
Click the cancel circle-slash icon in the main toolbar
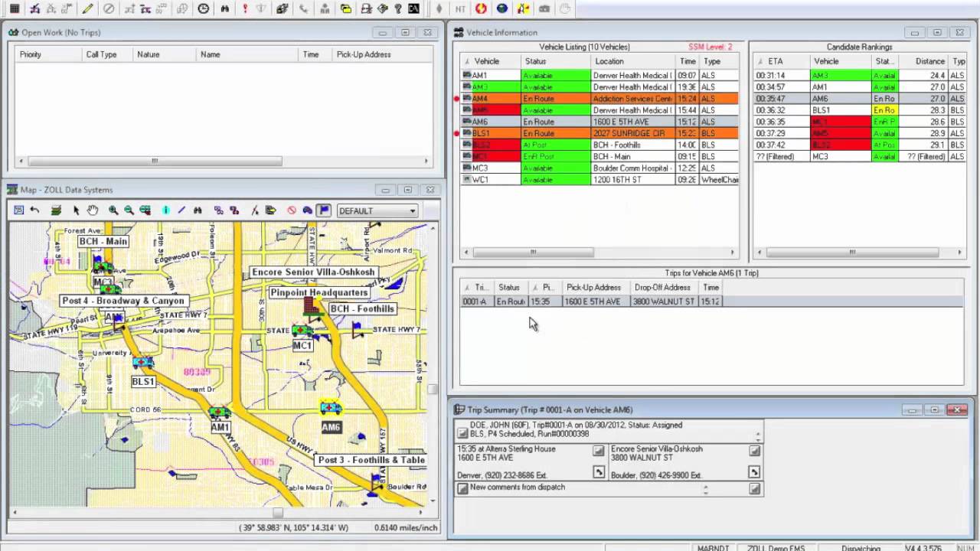(109, 8)
